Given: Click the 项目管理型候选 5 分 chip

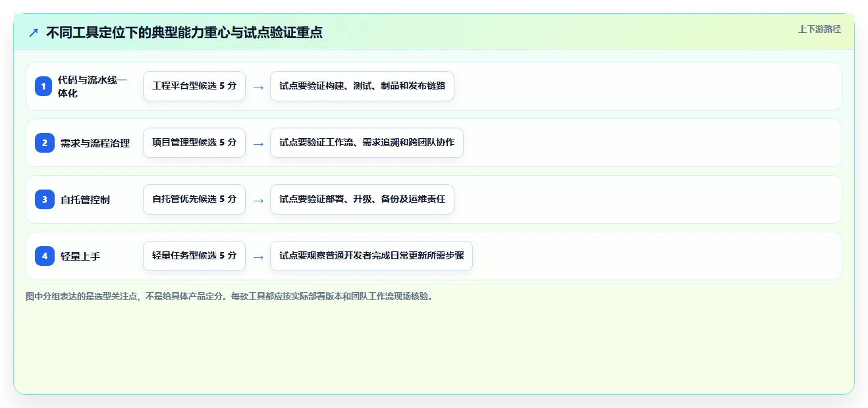Looking at the screenshot, I should [x=194, y=143].
